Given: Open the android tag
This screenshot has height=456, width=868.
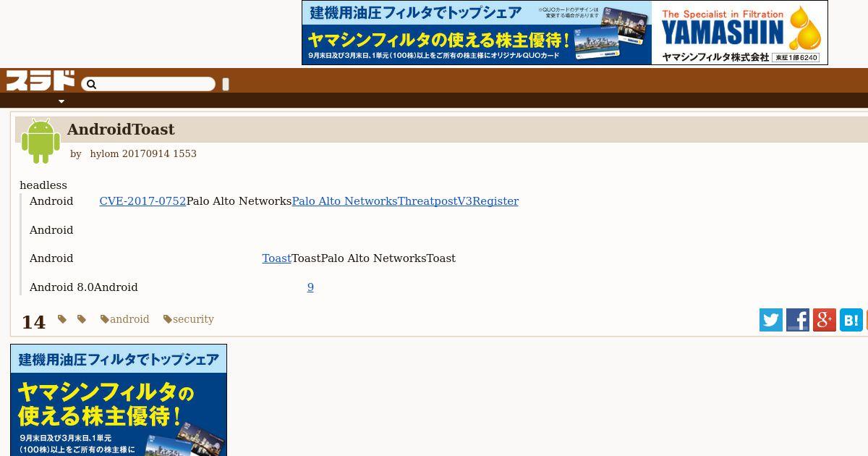Looking at the screenshot, I should 125,319.
